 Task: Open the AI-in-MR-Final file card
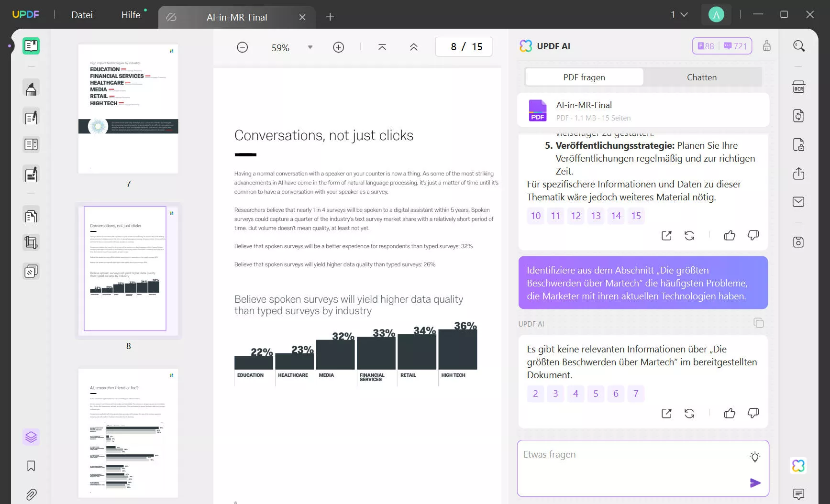click(643, 110)
